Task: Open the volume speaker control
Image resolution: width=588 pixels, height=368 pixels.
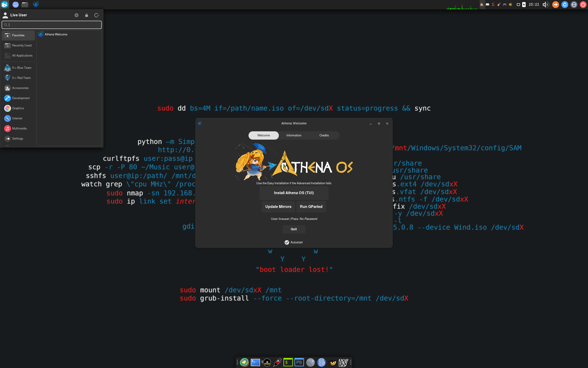Action: tap(546, 5)
